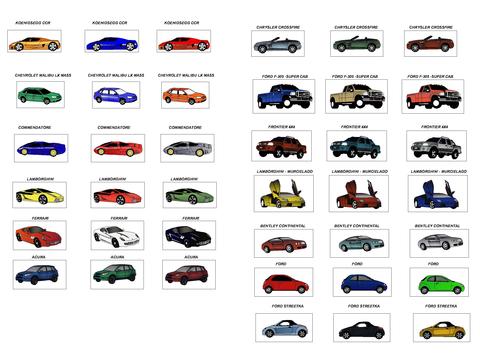
Task: Click the blue Koenigsegg CCR car
Action: point(112,41)
